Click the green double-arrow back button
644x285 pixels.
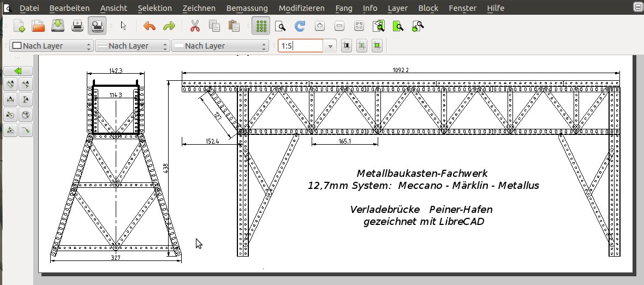point(17,70)
